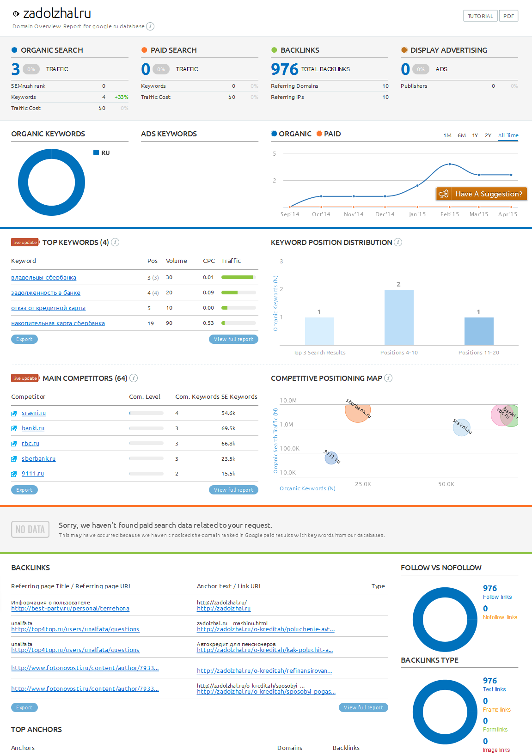Screen dimensions: 532x756
Task: Click info icon beside Main Competitors heading
Action: pos(134,378)
